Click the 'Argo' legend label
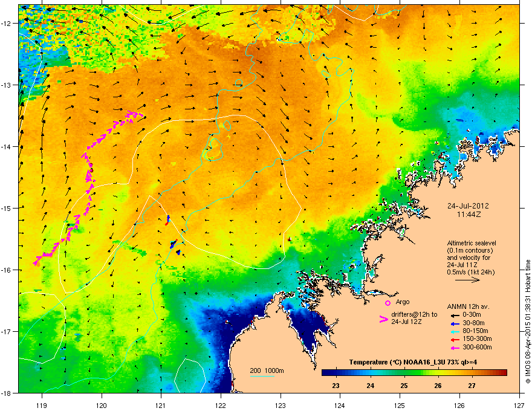Image resolution: width=532 pixels, height=411 pixels. pyautogui.click(x=403, y=302)
